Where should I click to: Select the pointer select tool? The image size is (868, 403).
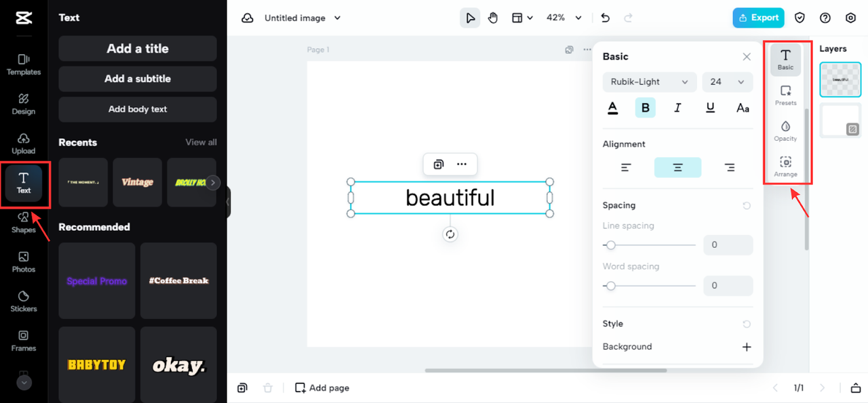coord(470,18)
